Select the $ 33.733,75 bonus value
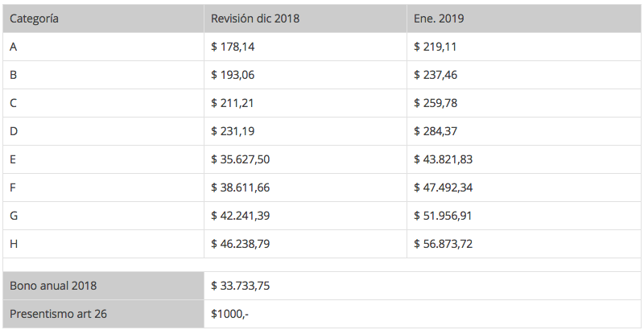Screen dimensions: 644x334 [x=240, y=286]
